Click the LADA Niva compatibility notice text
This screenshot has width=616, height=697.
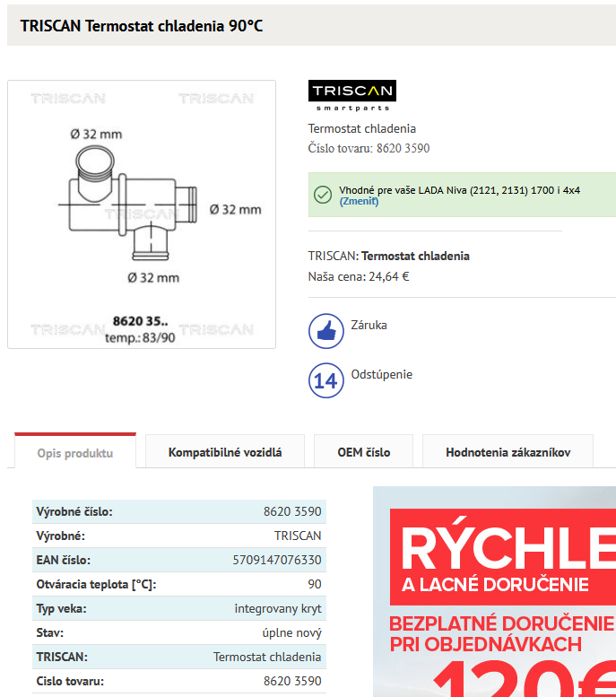tap(459, 190)
